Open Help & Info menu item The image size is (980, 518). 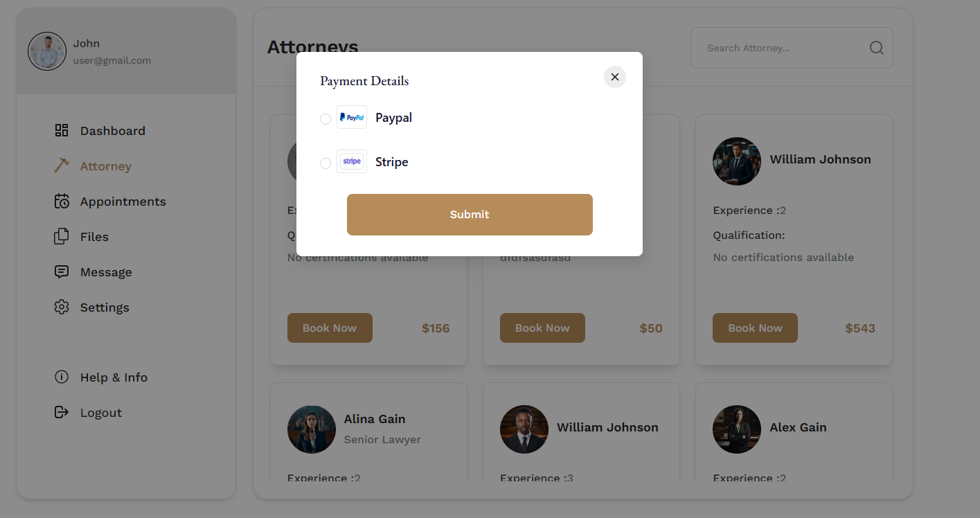coord(101,377)
